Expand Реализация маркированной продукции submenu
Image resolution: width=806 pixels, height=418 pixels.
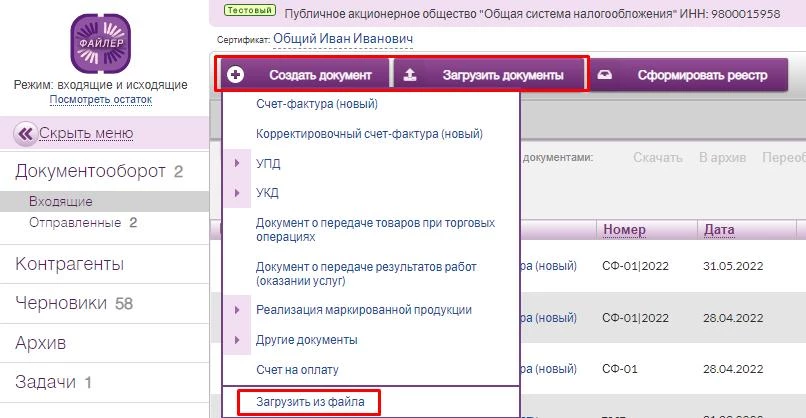tap(237, 310)
